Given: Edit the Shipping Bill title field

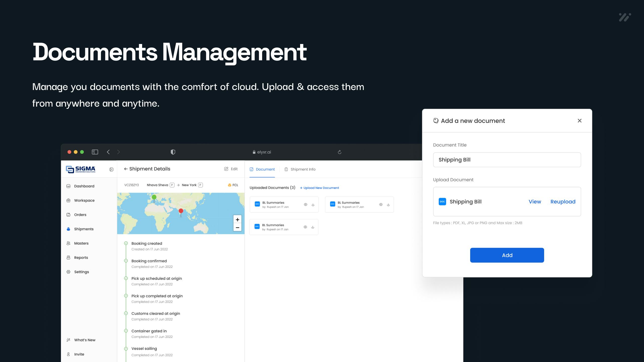Looking at the screenshot, I should pos(507,160).
